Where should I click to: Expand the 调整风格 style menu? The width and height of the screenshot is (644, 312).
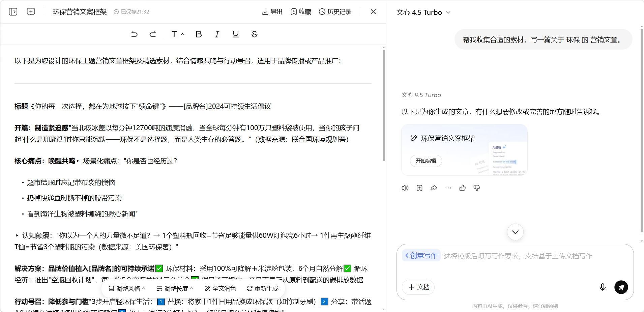(x=127, y=289)
